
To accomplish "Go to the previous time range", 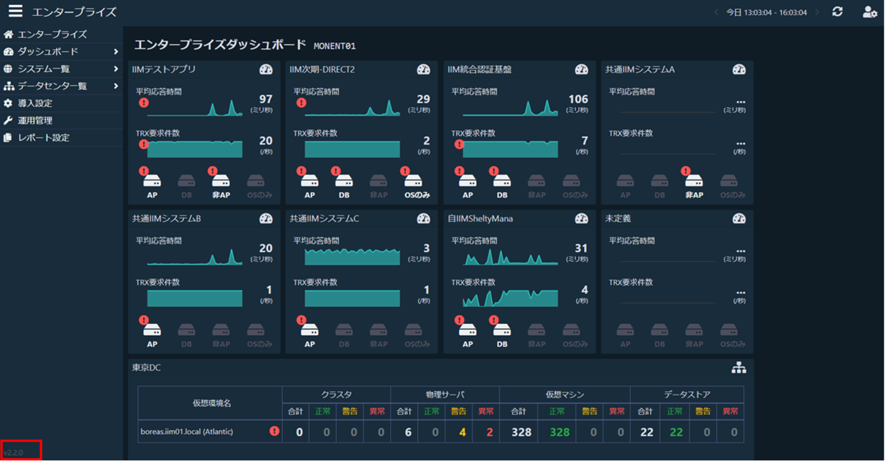I will tap(716, 12).
